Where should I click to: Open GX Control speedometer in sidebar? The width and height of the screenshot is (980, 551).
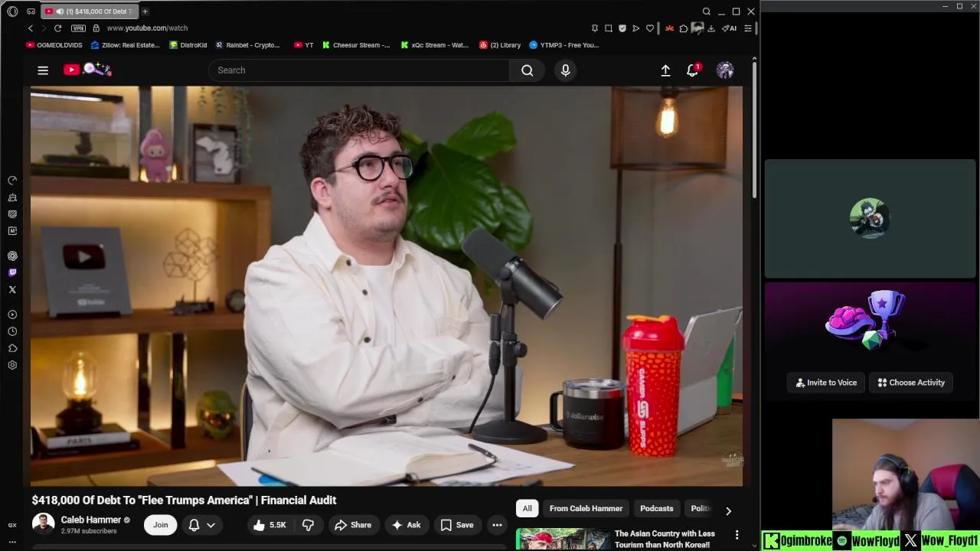[12, 181]
